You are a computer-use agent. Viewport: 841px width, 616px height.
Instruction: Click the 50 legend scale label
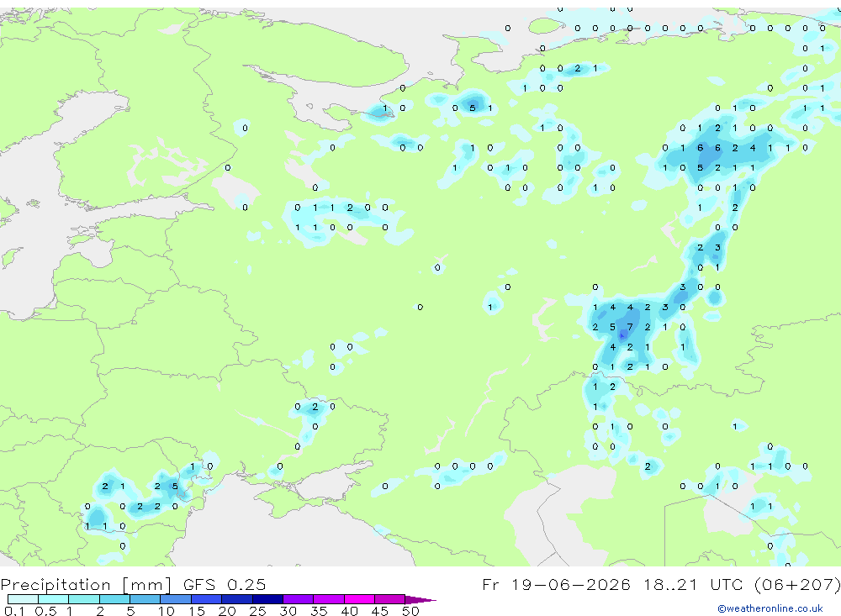coord(411,611)
